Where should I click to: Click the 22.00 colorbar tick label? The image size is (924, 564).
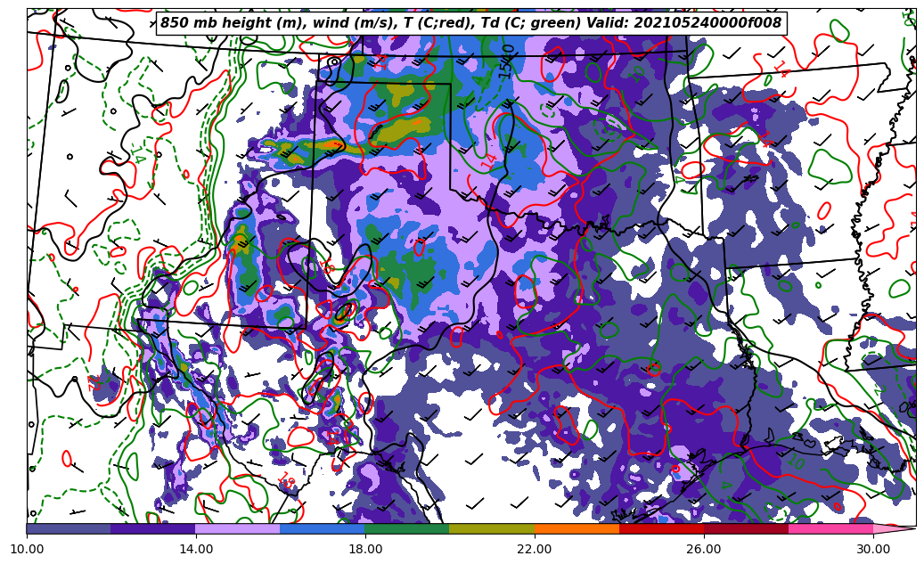(535, 549)
